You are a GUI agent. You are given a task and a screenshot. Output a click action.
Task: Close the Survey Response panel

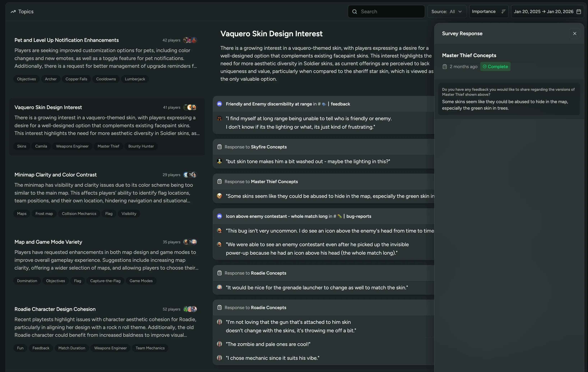(575, 33)
